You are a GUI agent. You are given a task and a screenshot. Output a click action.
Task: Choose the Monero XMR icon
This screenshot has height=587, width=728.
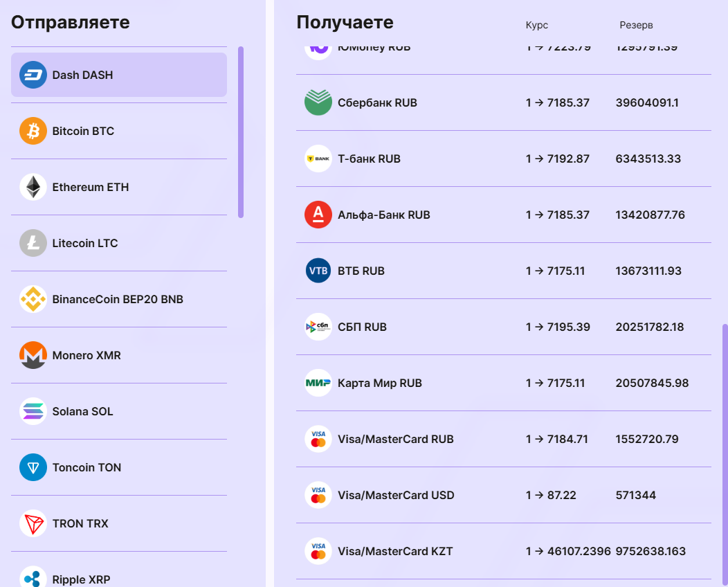pos(33,355)
